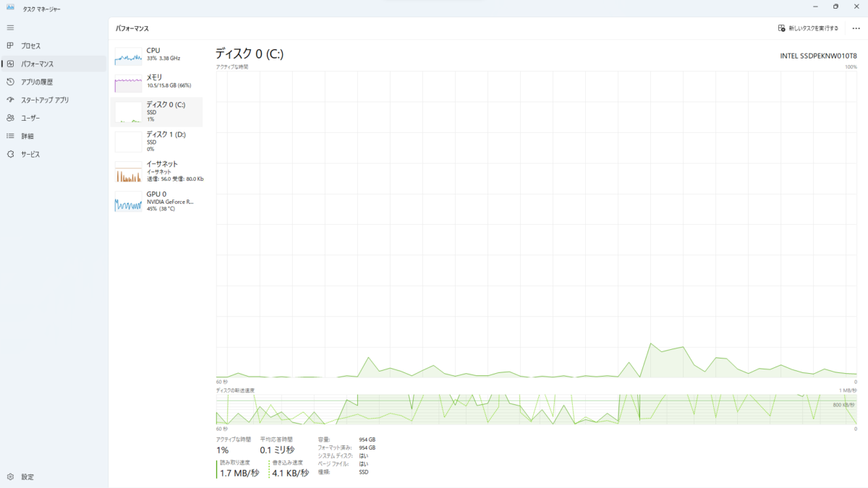Click the large ディスク 0 (C:) heading
The width and height of the screenshot is (868, 488).
250,53
